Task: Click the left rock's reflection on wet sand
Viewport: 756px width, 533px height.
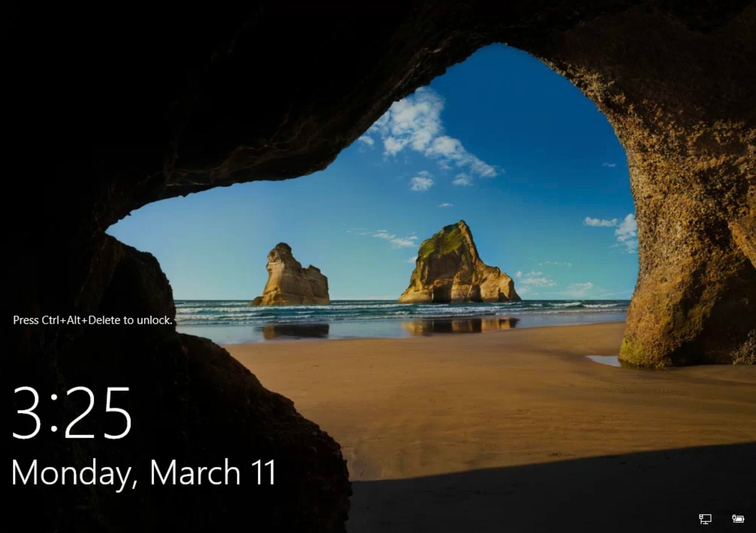Action: click(x=295, y=330)
